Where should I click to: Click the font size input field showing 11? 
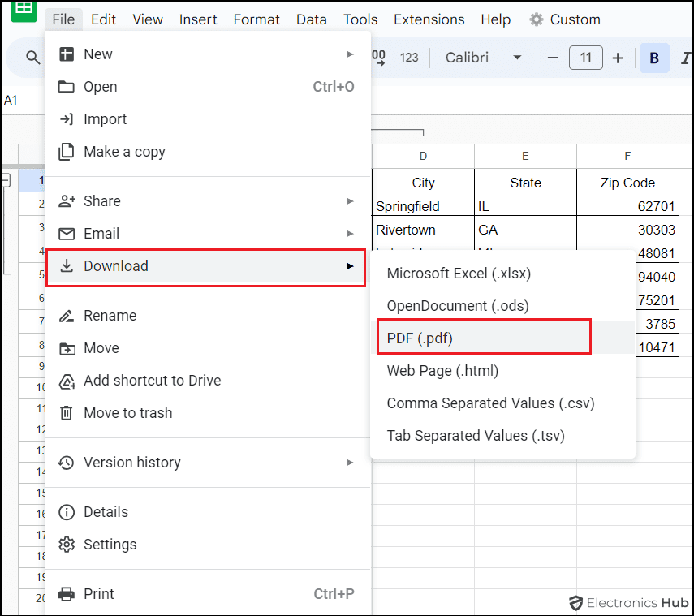pyautogui.click(x=586, y=58)
